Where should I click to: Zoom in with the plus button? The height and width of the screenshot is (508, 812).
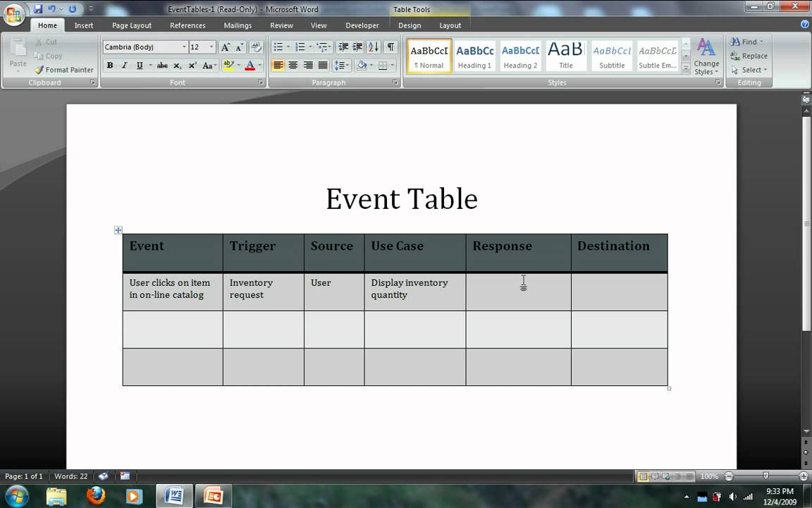804,476
